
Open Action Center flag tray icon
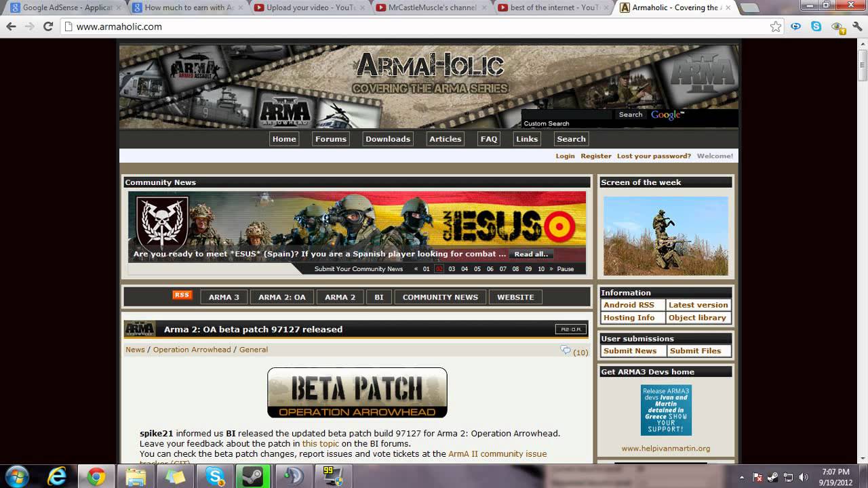point(758,477)
